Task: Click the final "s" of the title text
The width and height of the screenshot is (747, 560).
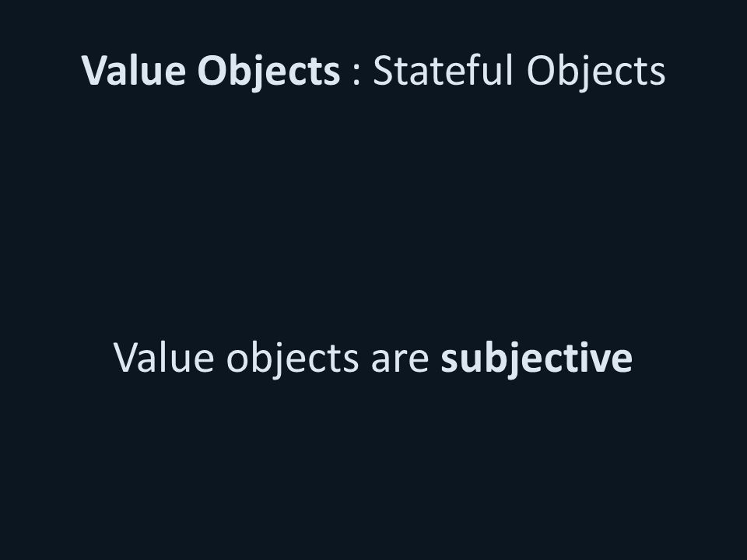Action: 658,75
